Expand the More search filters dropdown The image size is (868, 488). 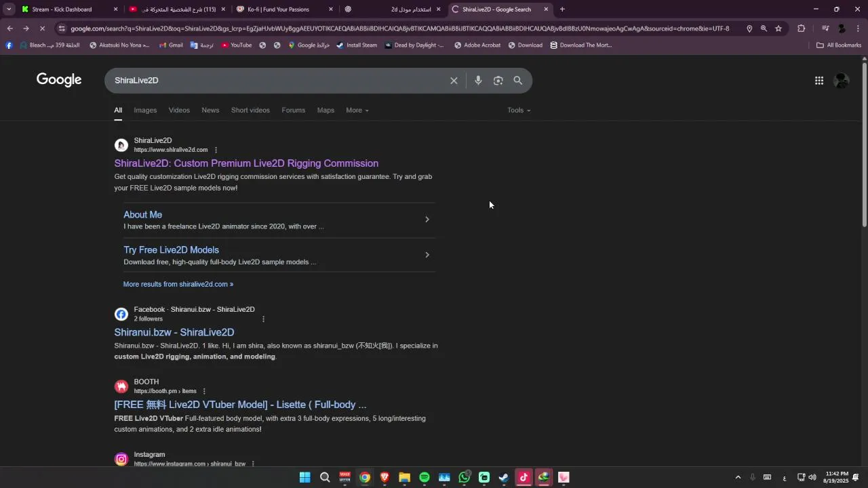click(x=357, y=110)
